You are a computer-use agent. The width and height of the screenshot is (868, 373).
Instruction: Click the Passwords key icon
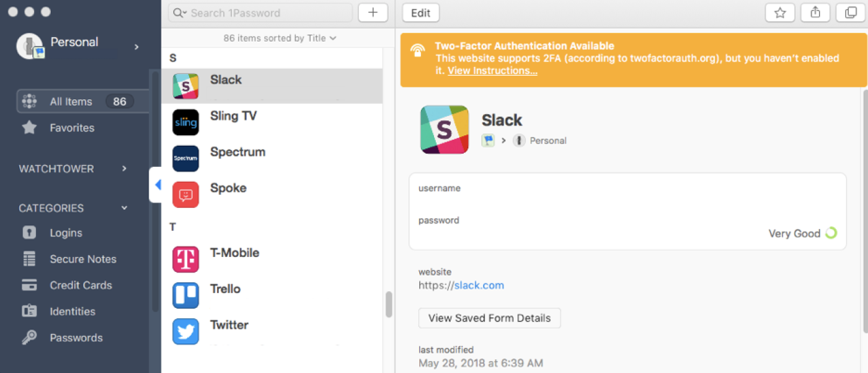point(29,338)
